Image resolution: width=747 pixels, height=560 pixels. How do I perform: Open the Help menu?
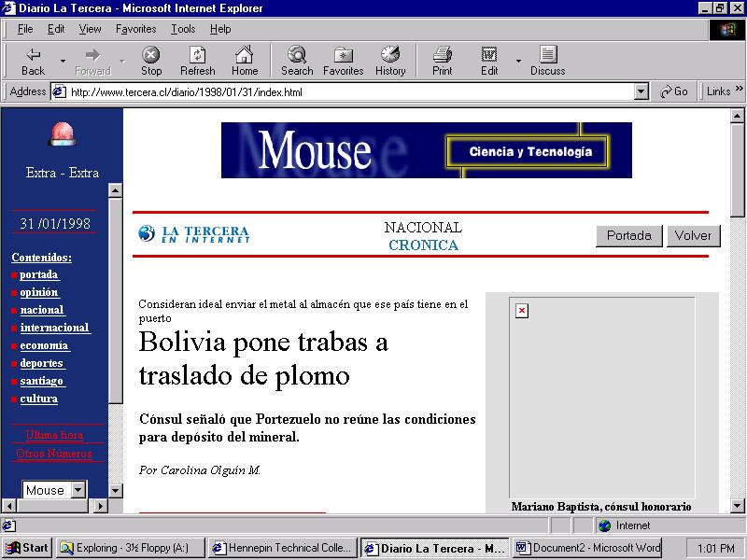coord(220,29)
